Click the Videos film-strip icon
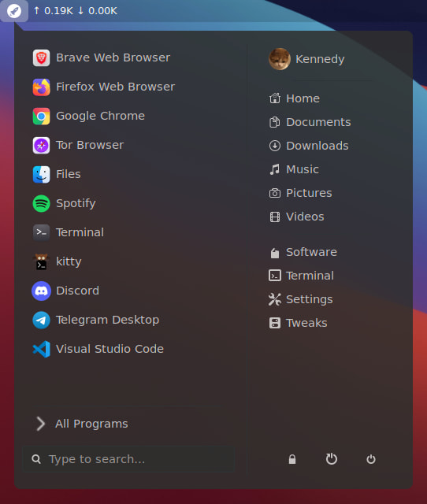This screenshot has height=504, width=427. click(x=275, y=217)
